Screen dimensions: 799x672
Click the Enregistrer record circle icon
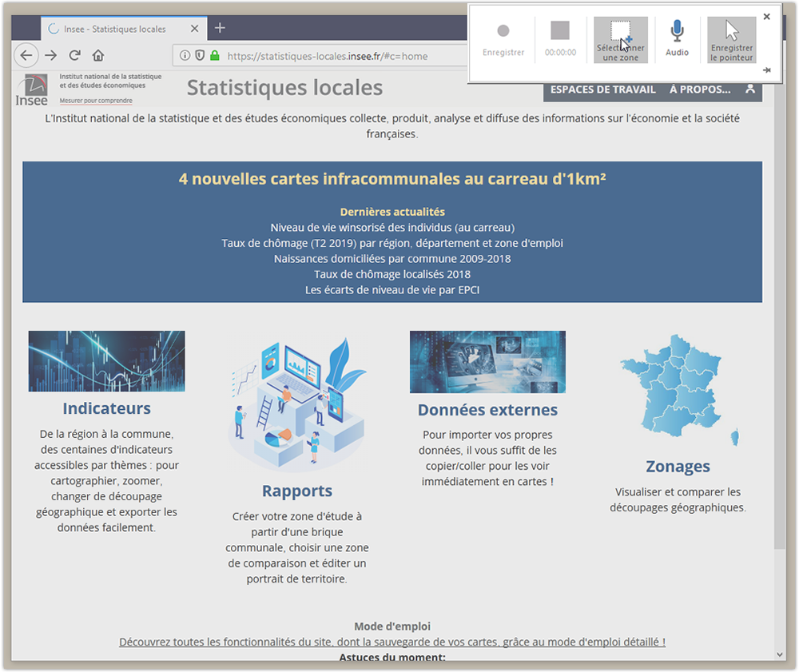pyautogui.click(x=503, y=30)
